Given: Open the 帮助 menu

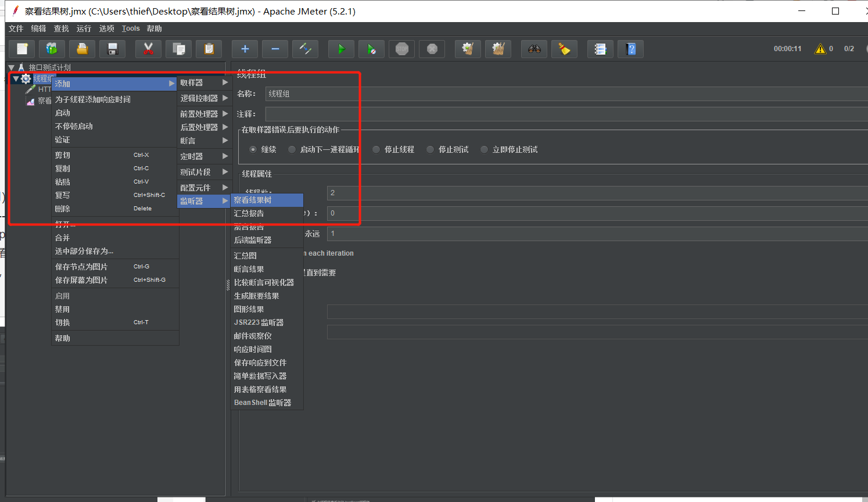Looking at the screenshot, I should (154, 28).
